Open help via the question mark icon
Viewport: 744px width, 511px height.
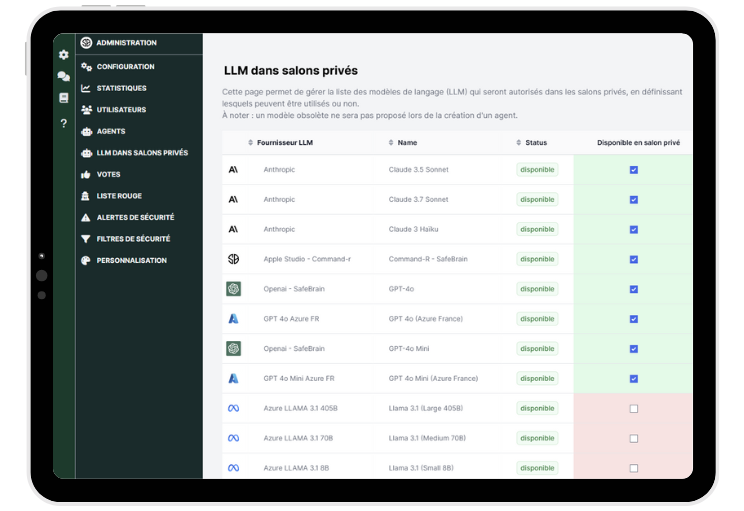click(64, 123)
